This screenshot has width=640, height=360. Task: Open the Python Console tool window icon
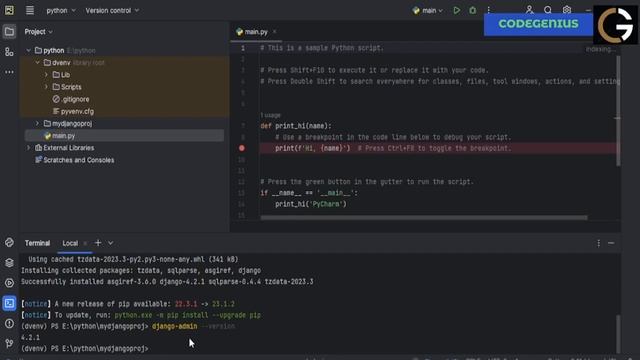pos(9,242)
